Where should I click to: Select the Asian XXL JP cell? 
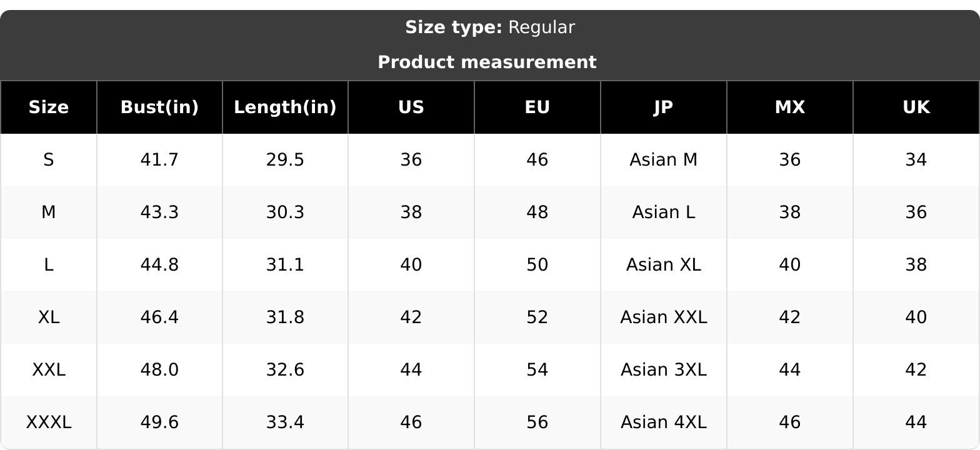coord(664,317)
